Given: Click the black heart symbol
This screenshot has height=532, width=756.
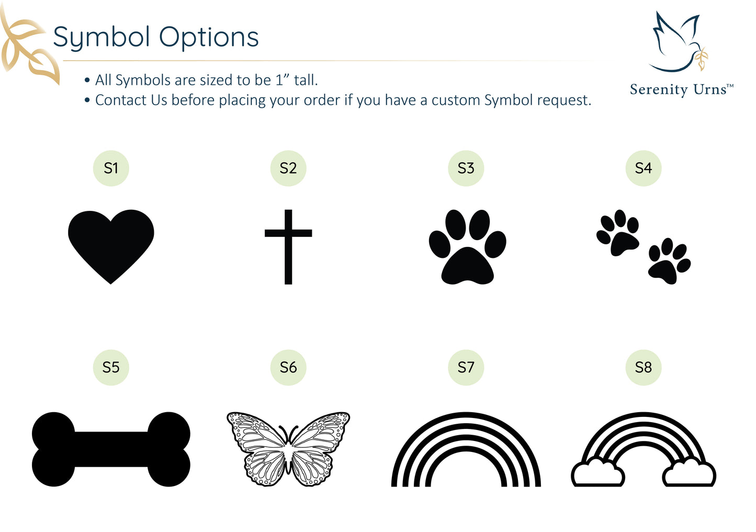Looking at the screenshot, I should pos(111,244).
